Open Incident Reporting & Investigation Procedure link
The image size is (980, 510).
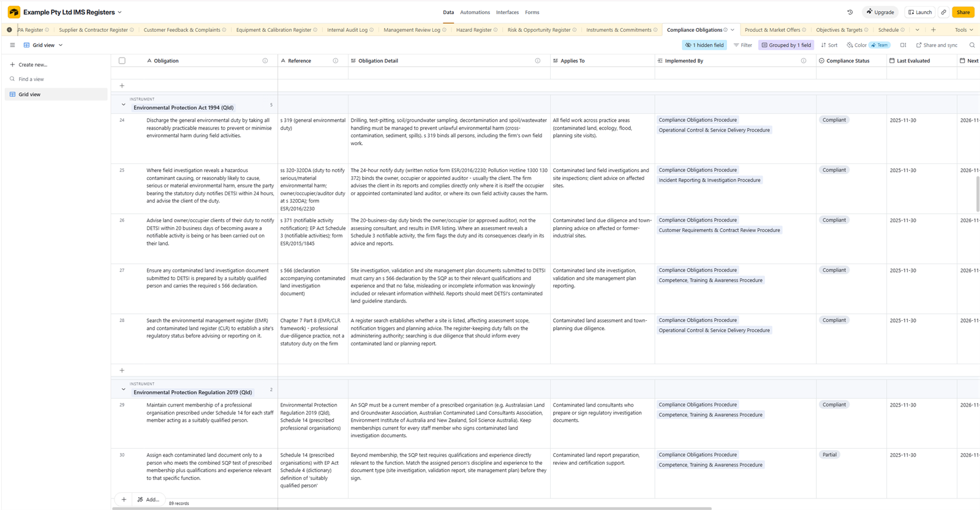click(x=709, y=180)
